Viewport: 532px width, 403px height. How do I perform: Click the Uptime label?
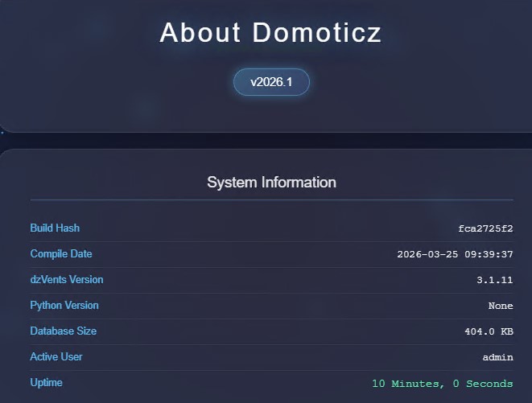(x=47, y=383)
